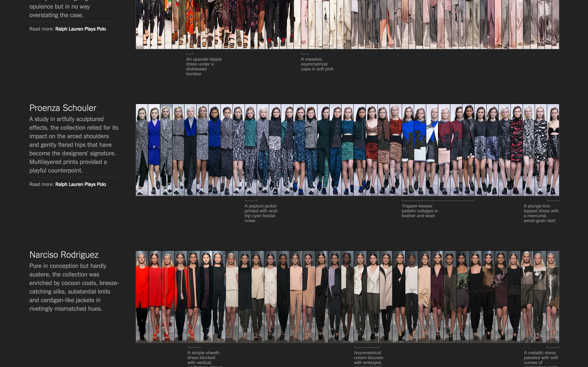
Task: Open the Ralph Lauren Plays Polo link
Action: coord(80,29)
